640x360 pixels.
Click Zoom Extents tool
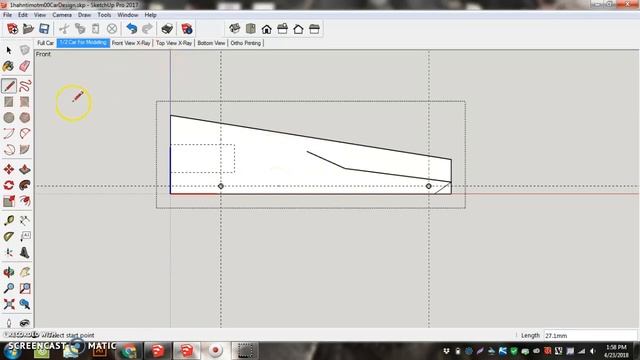(9, 304)
